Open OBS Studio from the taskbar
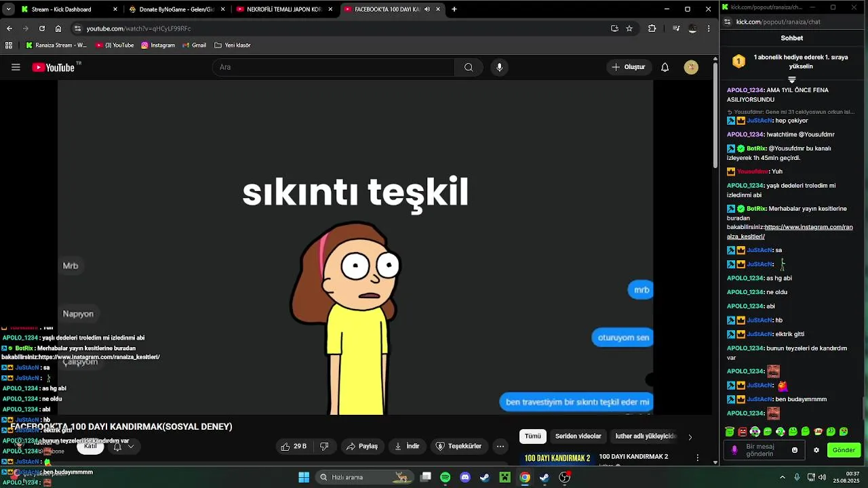Image resolution: width=868 pixels, height=488 pixels. (564, 477)
